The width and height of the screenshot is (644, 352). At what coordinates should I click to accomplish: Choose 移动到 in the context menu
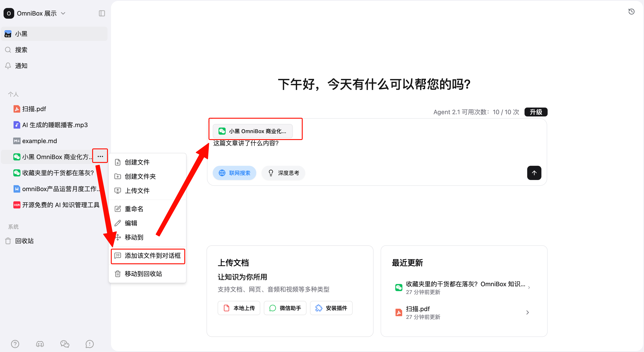[147, 237]
